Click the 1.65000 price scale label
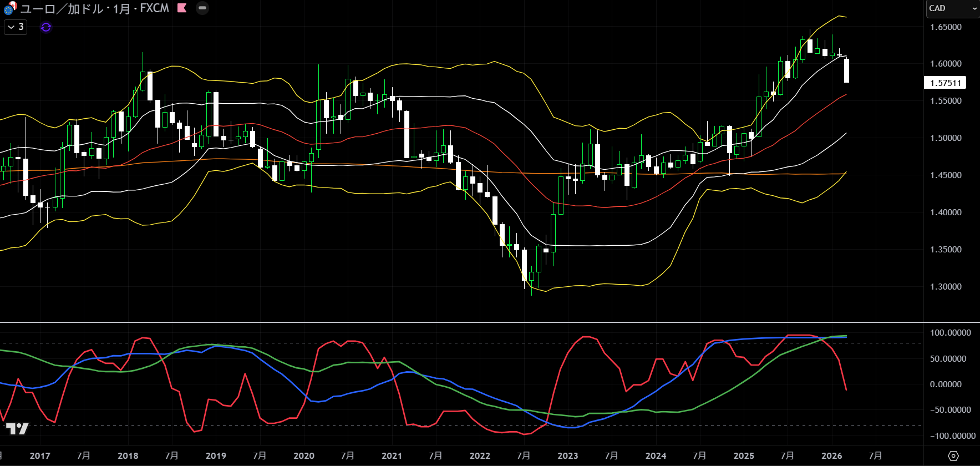 tap(946, 27)
